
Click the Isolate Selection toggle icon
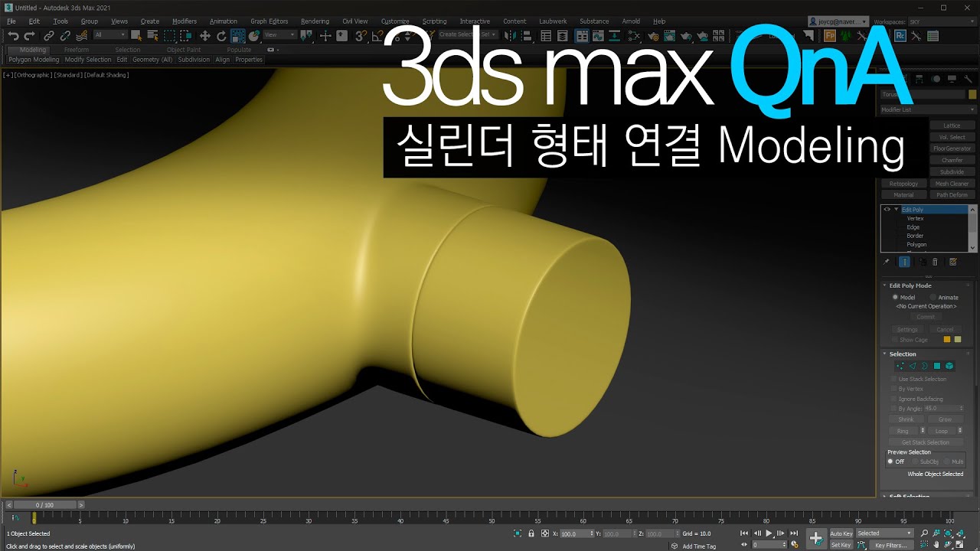pyautogui.click(x=518, y=533)
